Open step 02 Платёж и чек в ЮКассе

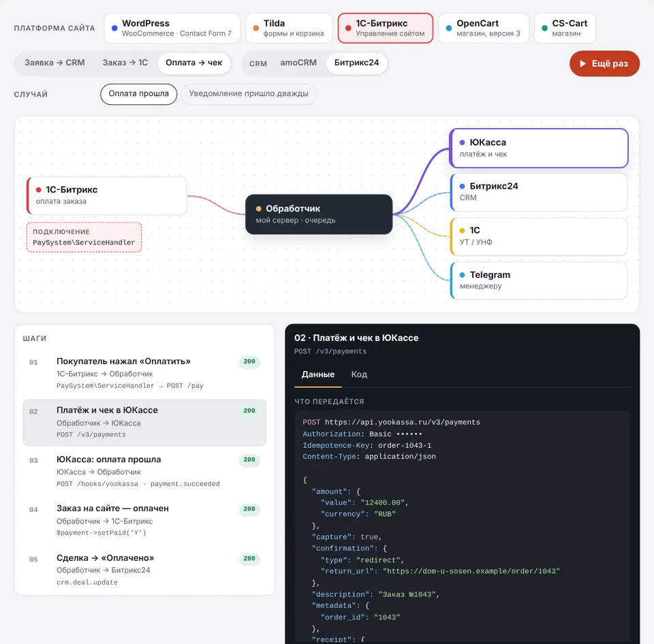click(144, 422)
